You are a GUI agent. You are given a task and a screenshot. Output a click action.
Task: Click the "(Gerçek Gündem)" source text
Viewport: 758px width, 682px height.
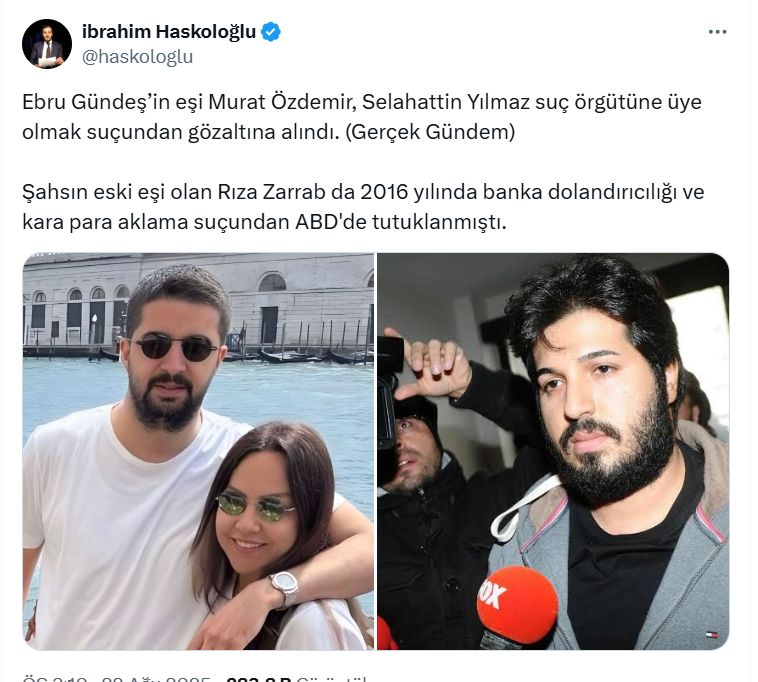[x=430, y=132]
